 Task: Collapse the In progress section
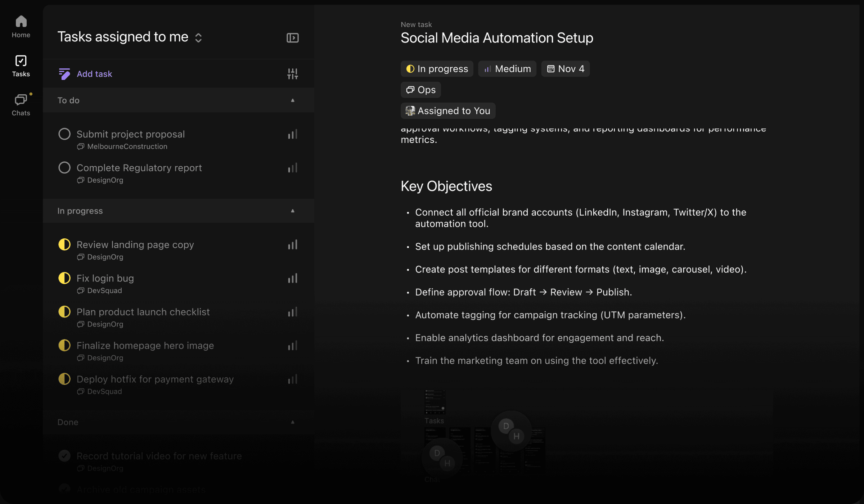[292, 211]
